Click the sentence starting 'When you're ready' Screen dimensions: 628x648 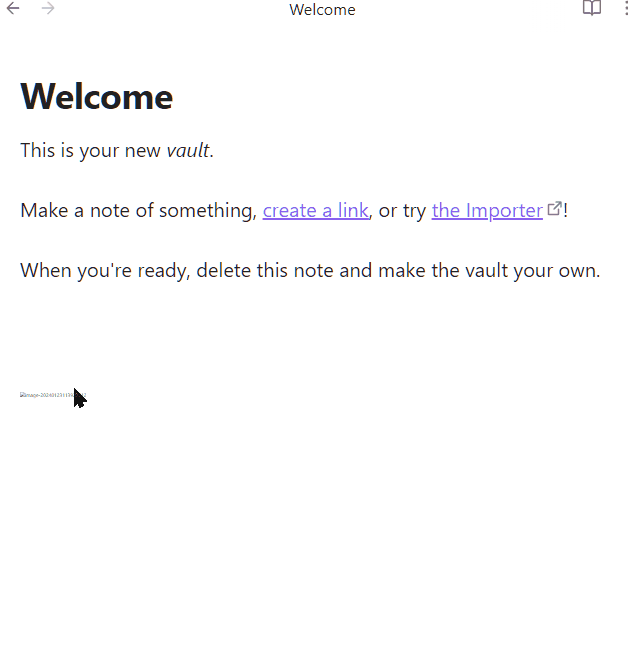(x=310, y=271)
